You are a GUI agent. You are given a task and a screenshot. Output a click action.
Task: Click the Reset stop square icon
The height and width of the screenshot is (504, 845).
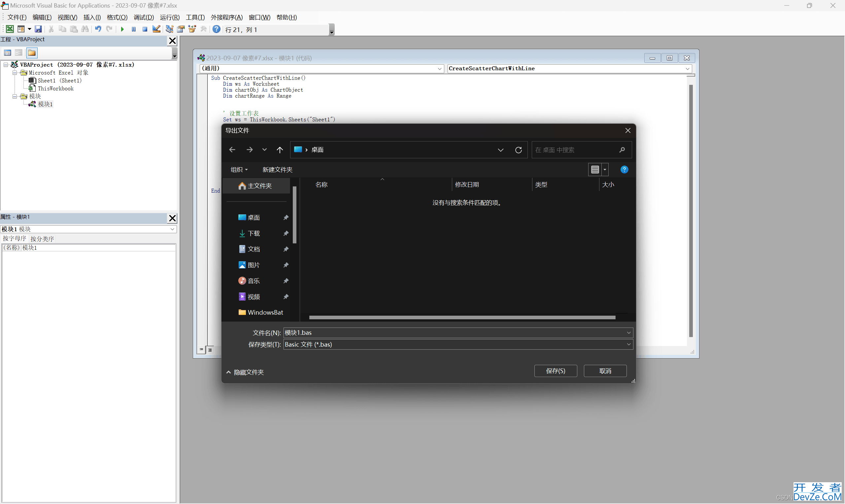[x=145, y=29]
